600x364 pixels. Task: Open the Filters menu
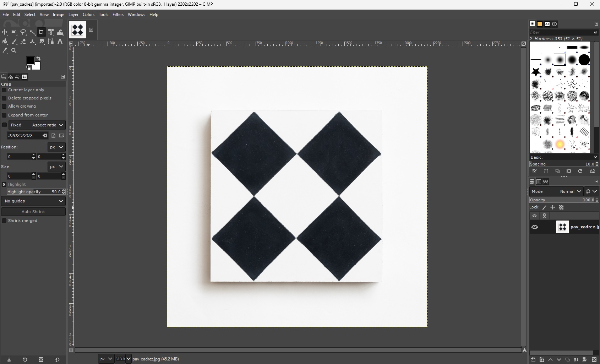[x=118, y=15]
